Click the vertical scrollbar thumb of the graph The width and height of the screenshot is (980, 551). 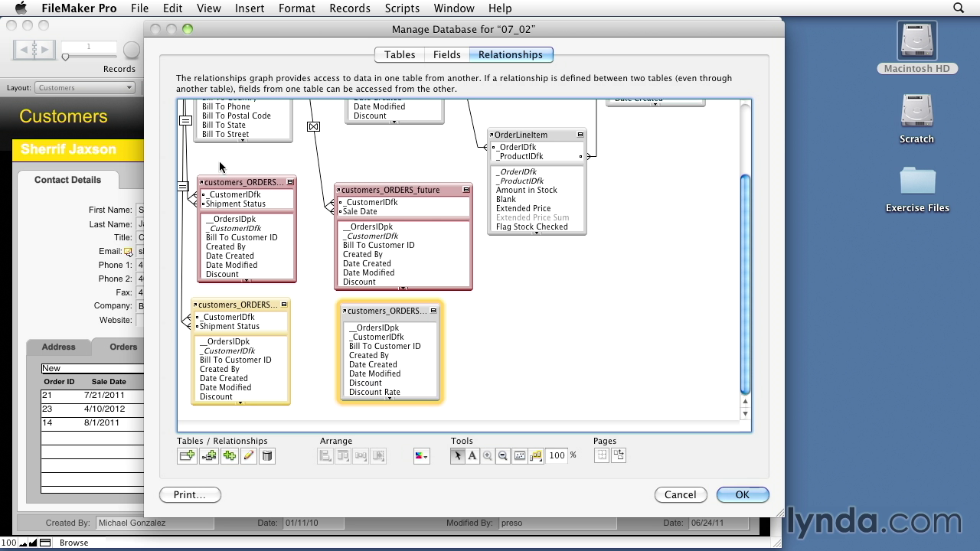pos(745,285)
